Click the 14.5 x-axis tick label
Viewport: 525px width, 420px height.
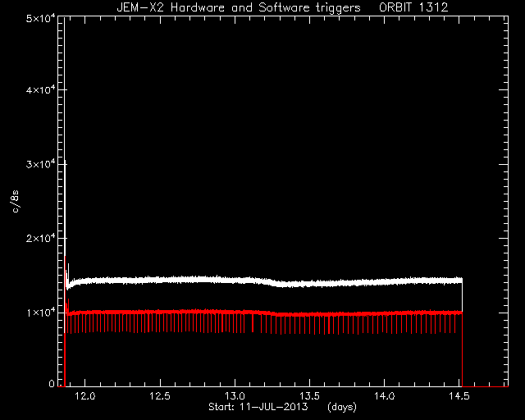point(459,396)
